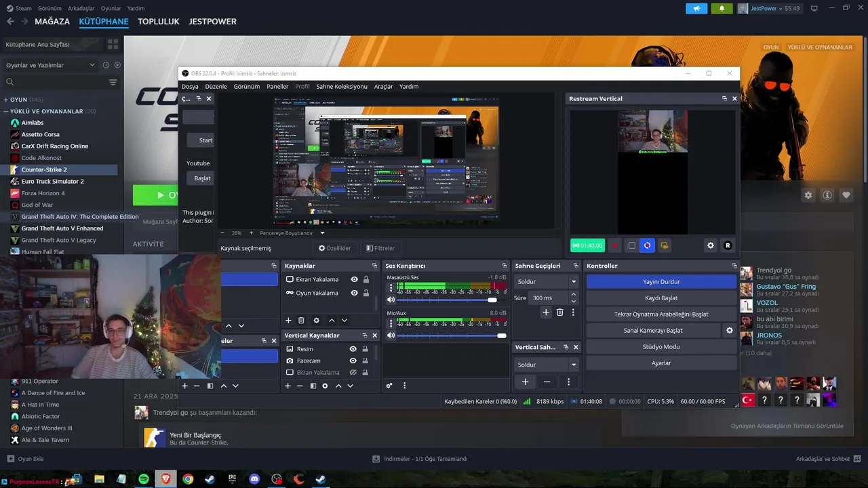Click Özellikler button under preview
This screenshot has height=488, width=868.
pos(335,248)
